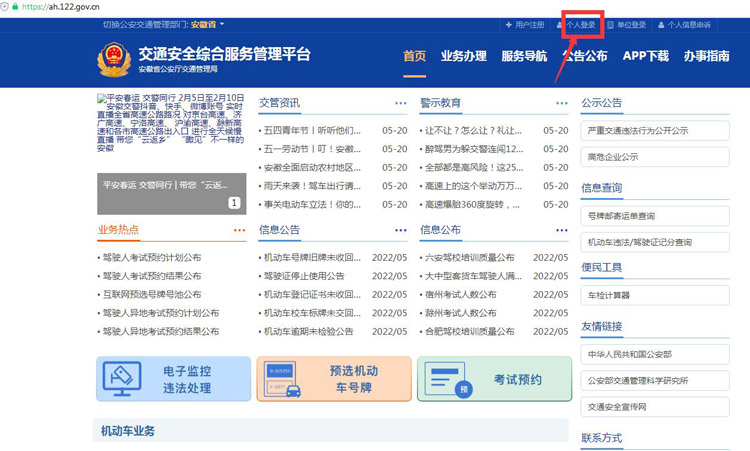The width and height of the screenshot is (750, 451).
Task: Open 公安部交通管理科学研究所 link
Action: 655,381
